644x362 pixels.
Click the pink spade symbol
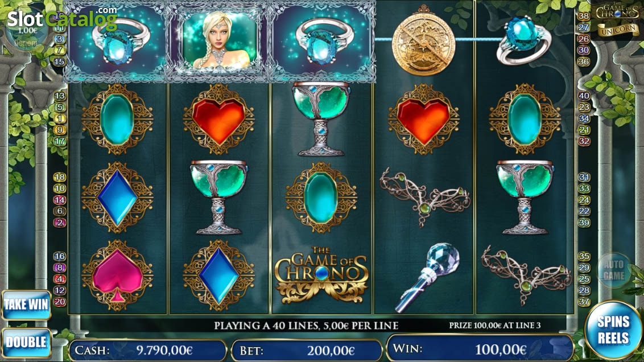pyautogui.click(x=117, y=275)
